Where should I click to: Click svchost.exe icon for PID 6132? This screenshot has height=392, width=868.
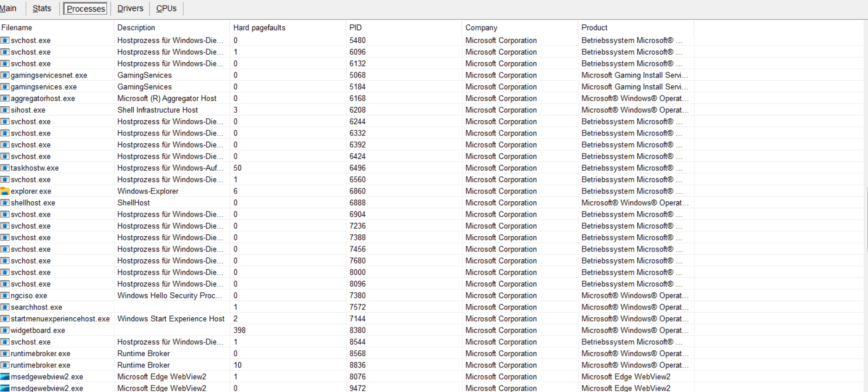(5, 64)
